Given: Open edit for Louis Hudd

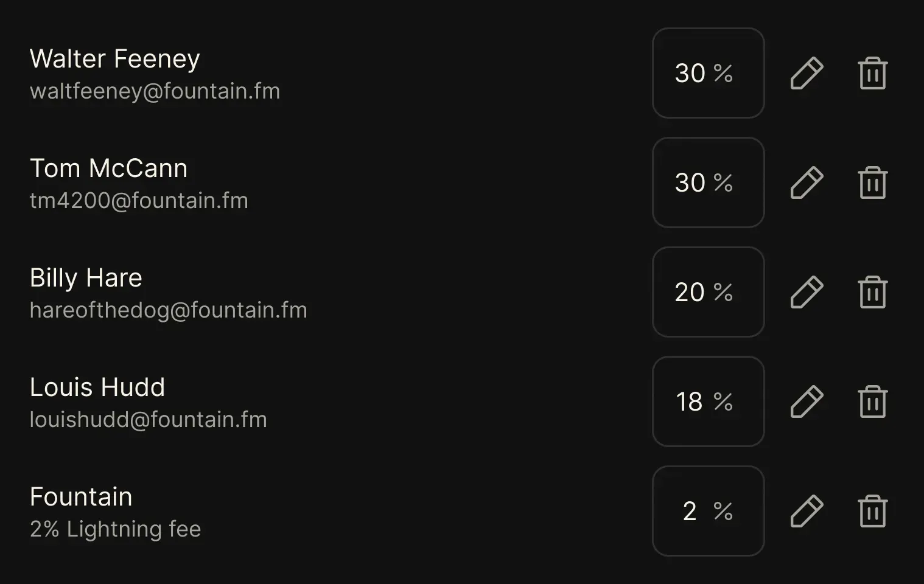Looking at the screenshot, I should coord(807,401).
